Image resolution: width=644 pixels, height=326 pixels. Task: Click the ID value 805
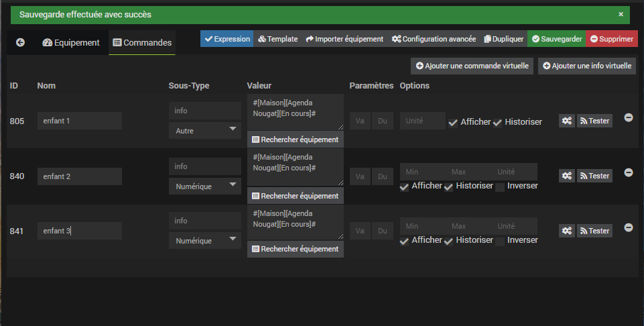tap(17, 121)
